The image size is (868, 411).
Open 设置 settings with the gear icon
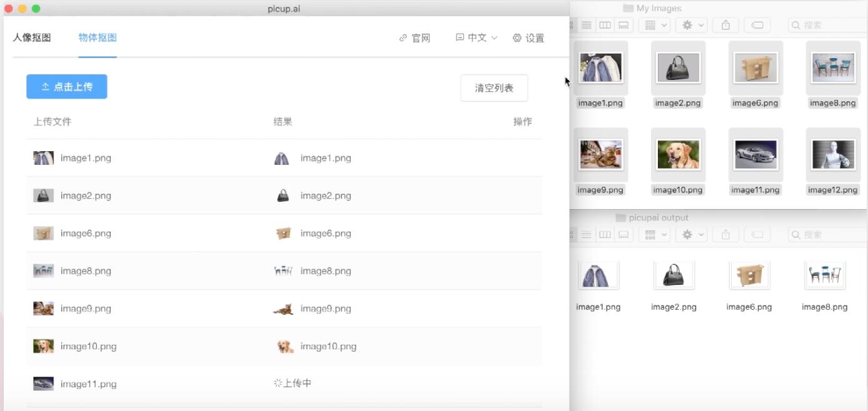coord(528,38)
